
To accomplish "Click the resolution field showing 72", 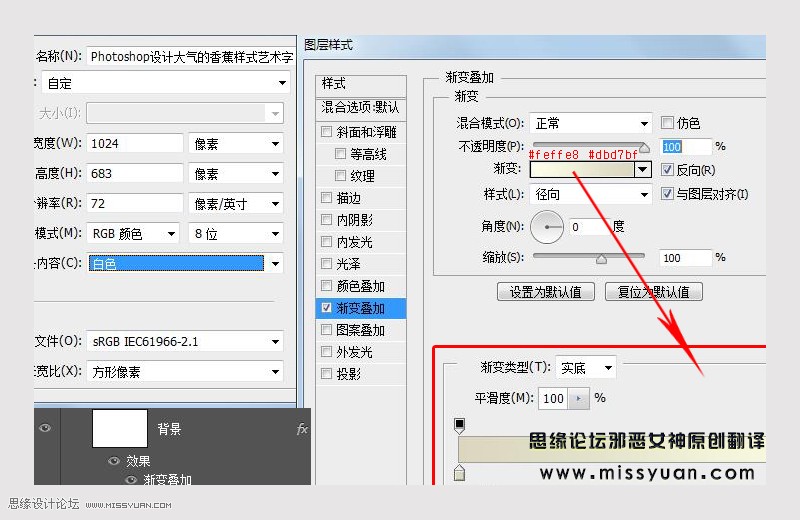I will (135, 204).
